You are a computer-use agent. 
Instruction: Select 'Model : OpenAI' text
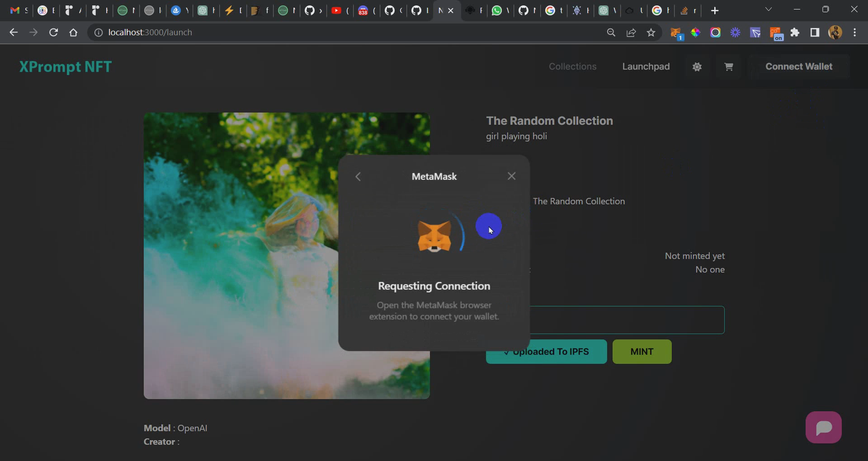tap(175, 428)
